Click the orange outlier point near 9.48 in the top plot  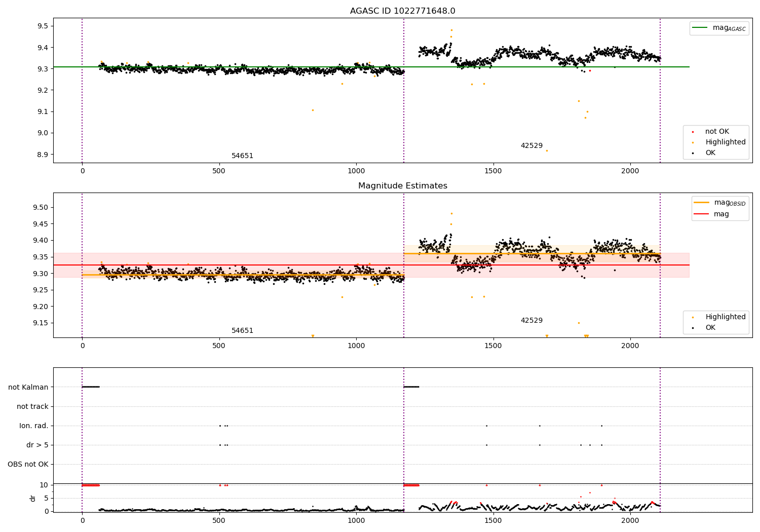pyautogui.click(x=451, y=30)
